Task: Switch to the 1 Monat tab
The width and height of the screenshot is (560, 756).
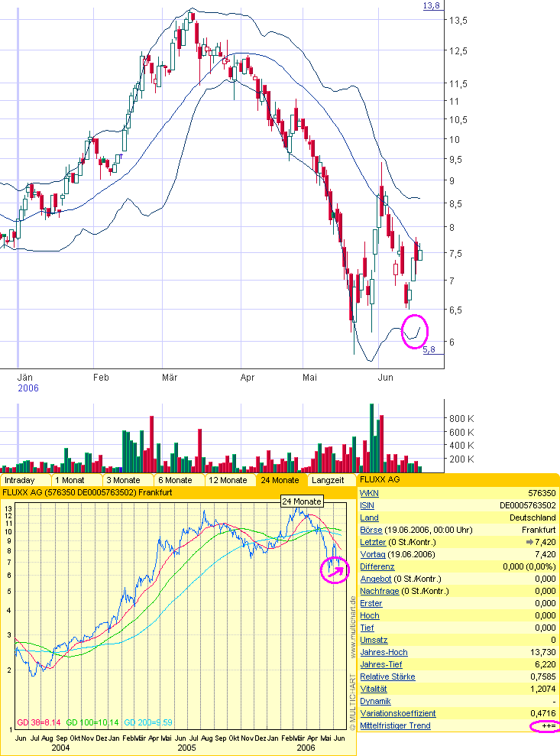Action: (76, 480)
